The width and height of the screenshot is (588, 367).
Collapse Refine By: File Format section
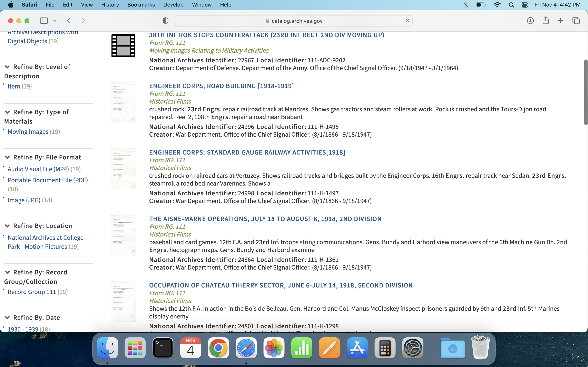7,157
